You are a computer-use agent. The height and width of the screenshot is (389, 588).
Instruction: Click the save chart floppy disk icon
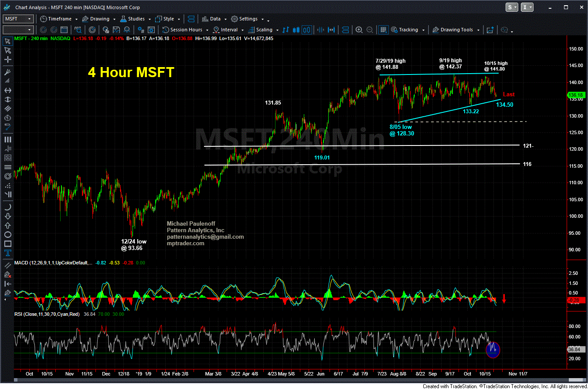tap(117, 30)
